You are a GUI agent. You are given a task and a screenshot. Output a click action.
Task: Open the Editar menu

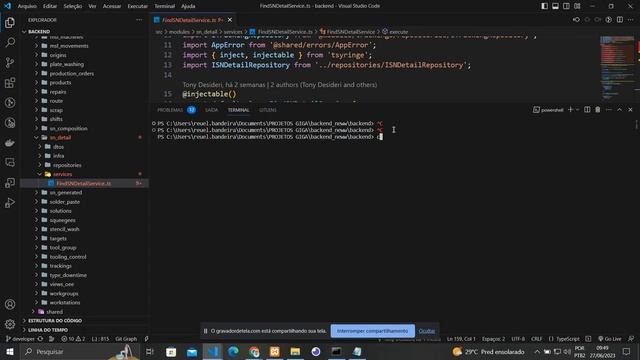click(x=50, y=6)
